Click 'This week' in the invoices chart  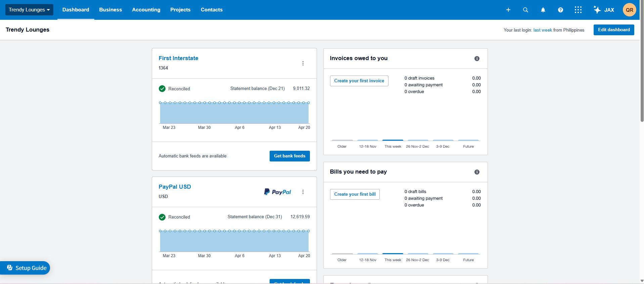[393, 147]
